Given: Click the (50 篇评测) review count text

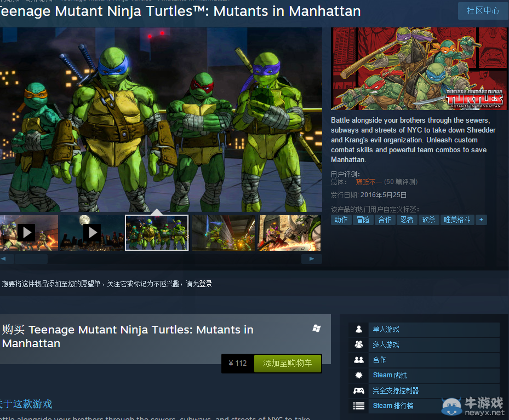Looking at the screenshot, I should pos(401,182).
